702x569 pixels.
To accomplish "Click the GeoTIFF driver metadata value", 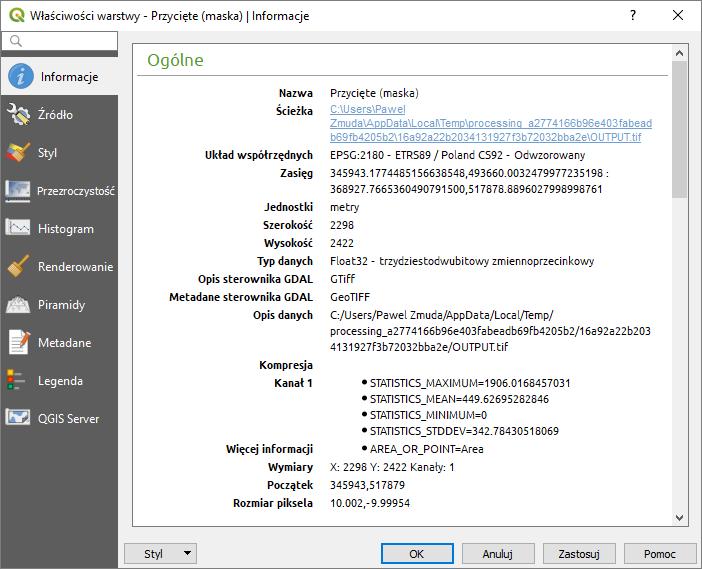I will (350, 297).
